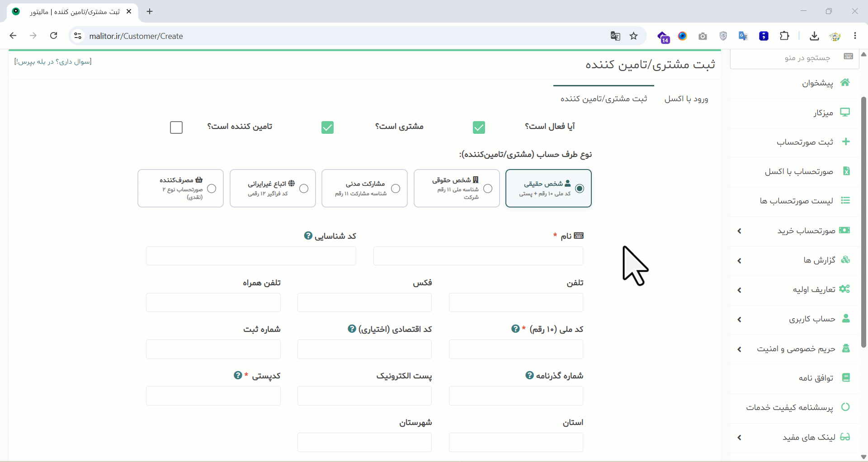
Task: Focus the تلفن همراه input field
Action: 213,302
